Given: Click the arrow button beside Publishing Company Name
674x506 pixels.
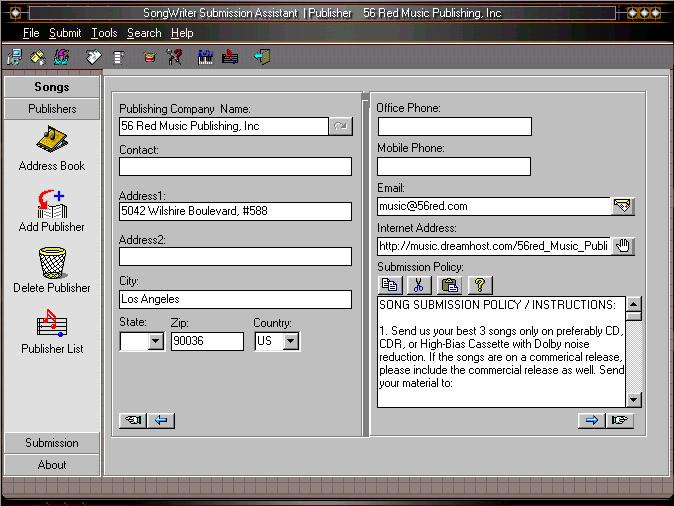Looking at the screenshot, I should [341, 126].
